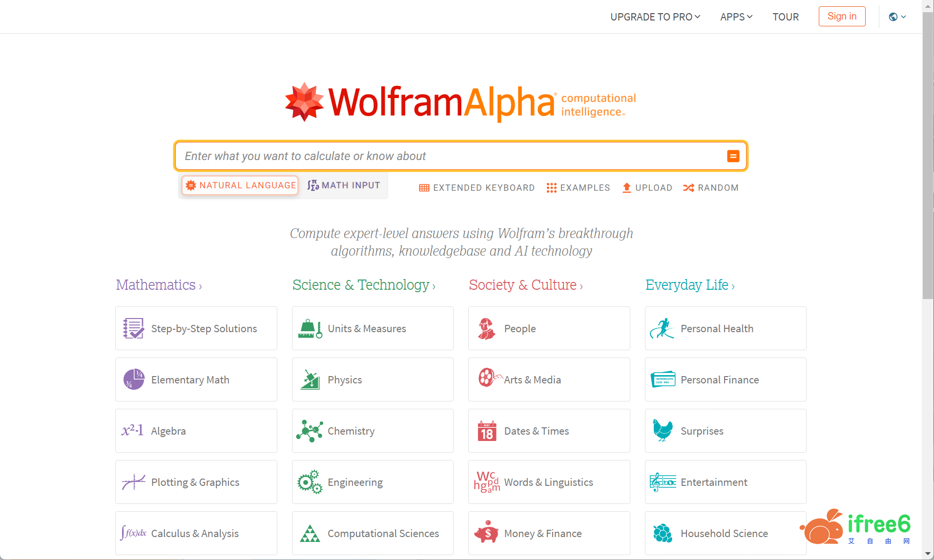934x560 pixels.
Task: Open the Extended Keyboard
Action: coord(477,188)
